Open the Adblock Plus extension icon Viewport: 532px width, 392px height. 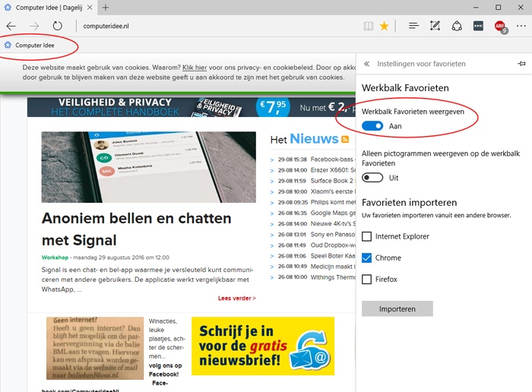coord(501,27)
